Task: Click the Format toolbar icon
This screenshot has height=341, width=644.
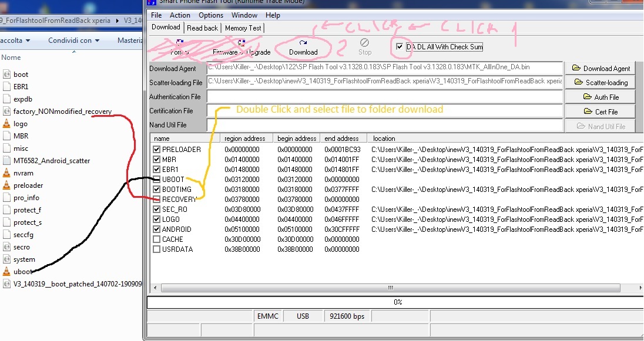Action: [179, 43]
